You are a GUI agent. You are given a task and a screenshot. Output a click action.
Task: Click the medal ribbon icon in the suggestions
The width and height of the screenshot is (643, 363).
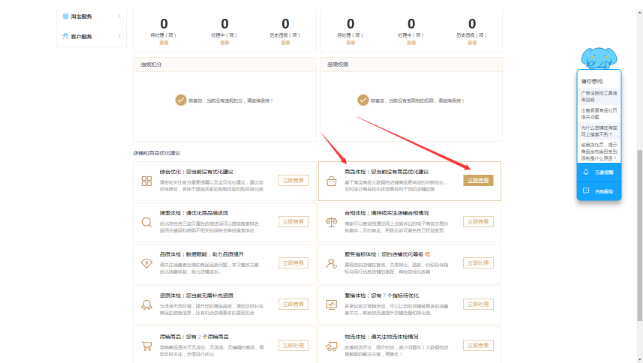147,305
